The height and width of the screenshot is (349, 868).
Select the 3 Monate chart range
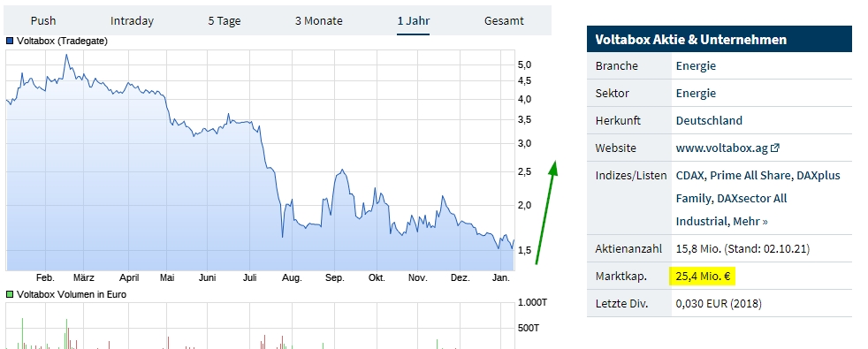click(x=319, y=21)
